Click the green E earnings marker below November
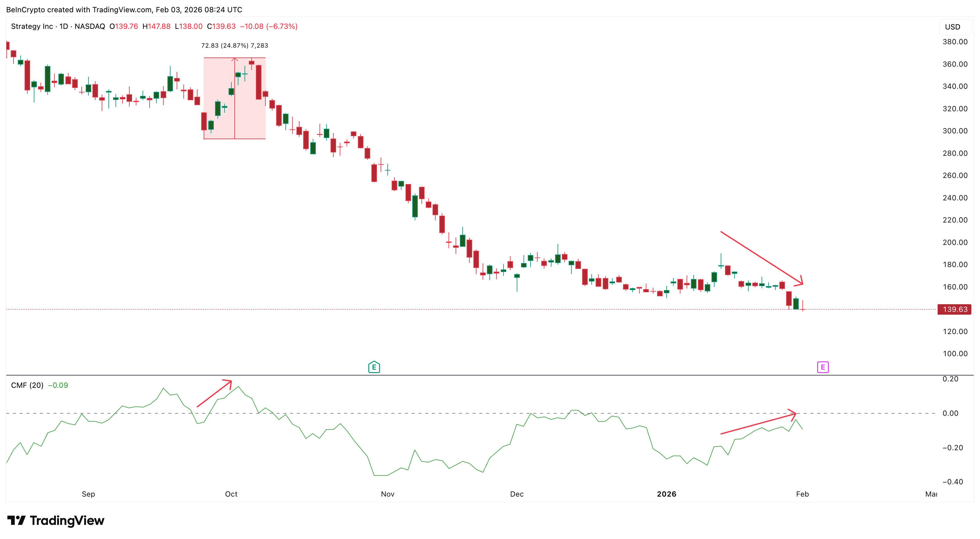The height and width of the screenshot is (539, 980). coord(374,367)
